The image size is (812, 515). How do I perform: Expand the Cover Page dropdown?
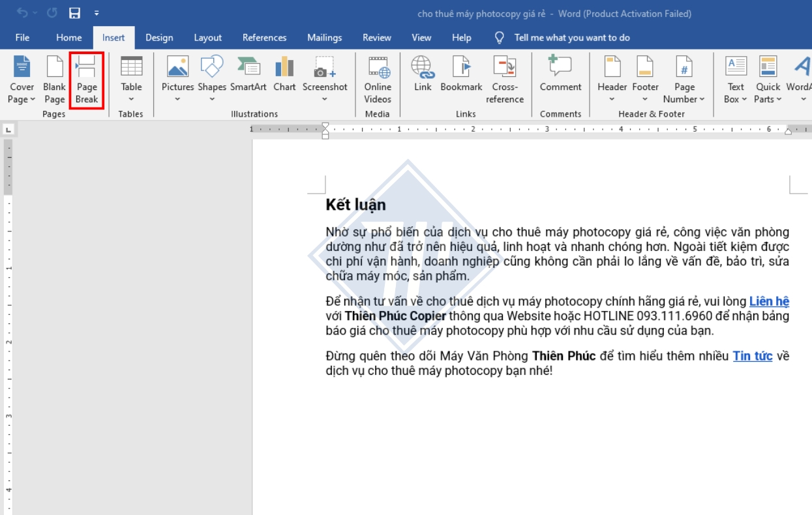click(x=22, y=99)
